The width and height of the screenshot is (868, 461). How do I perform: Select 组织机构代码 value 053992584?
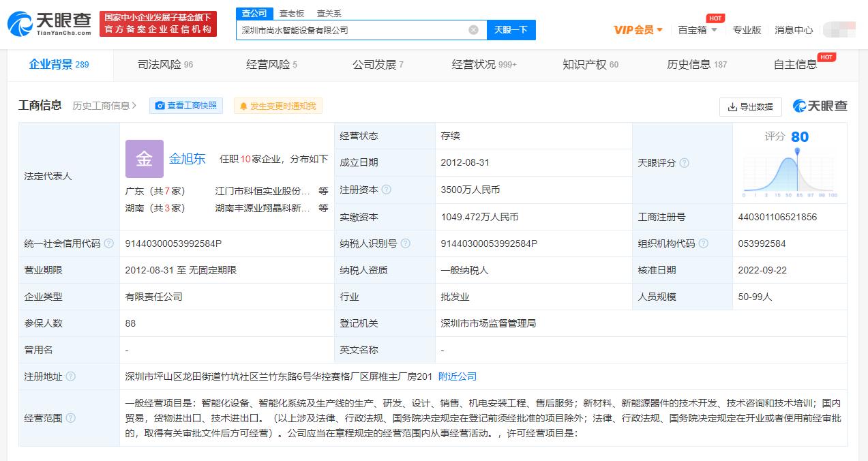click(x=762, y=243)
